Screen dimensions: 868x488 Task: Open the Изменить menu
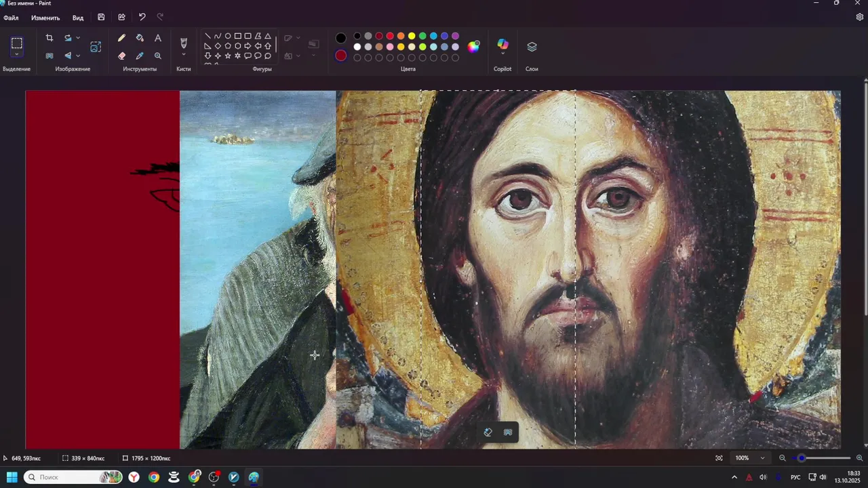[45, 18]
